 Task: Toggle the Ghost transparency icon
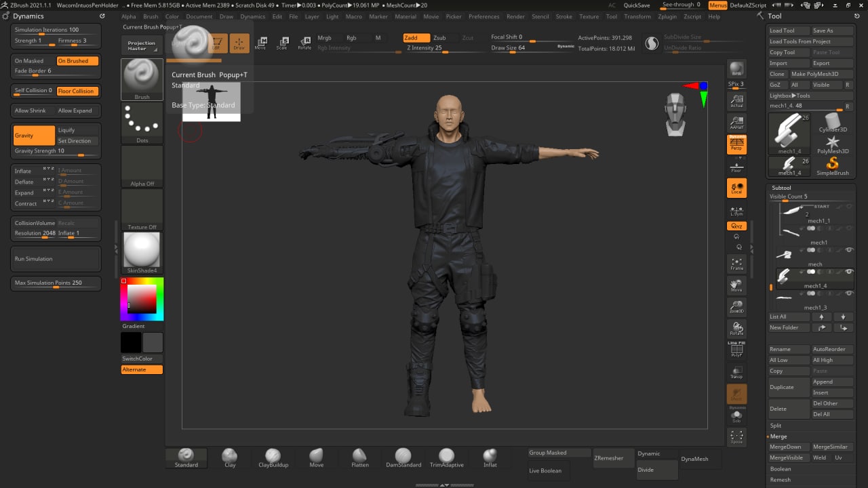[736, 394]
